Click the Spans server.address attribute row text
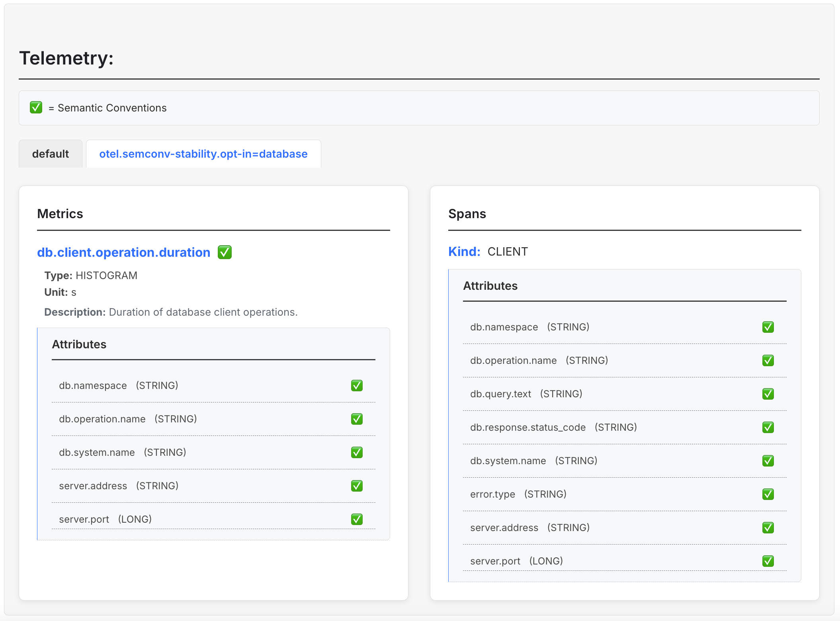This screenshot has height=621, width=840. [x=504, y=527]
